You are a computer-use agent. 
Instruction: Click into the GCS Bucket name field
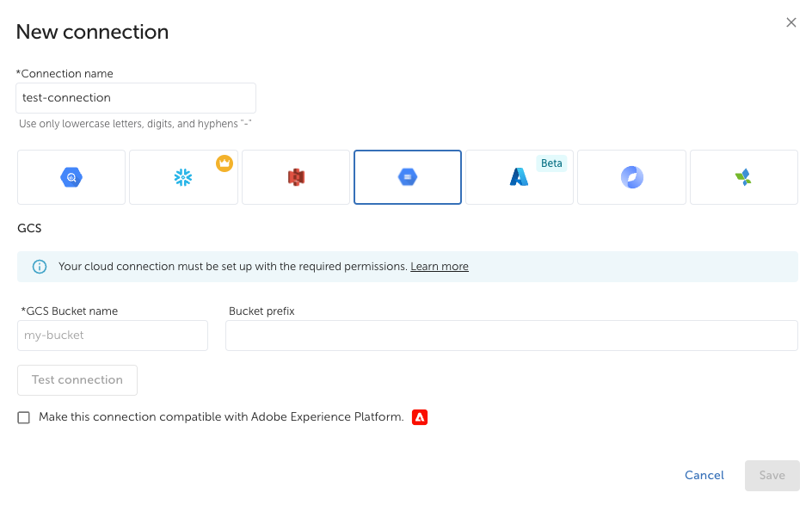click(x=113, y=336)
